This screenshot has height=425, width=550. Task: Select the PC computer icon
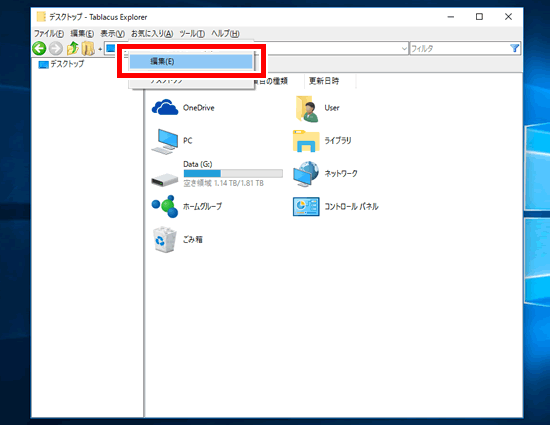pos(165,141)
